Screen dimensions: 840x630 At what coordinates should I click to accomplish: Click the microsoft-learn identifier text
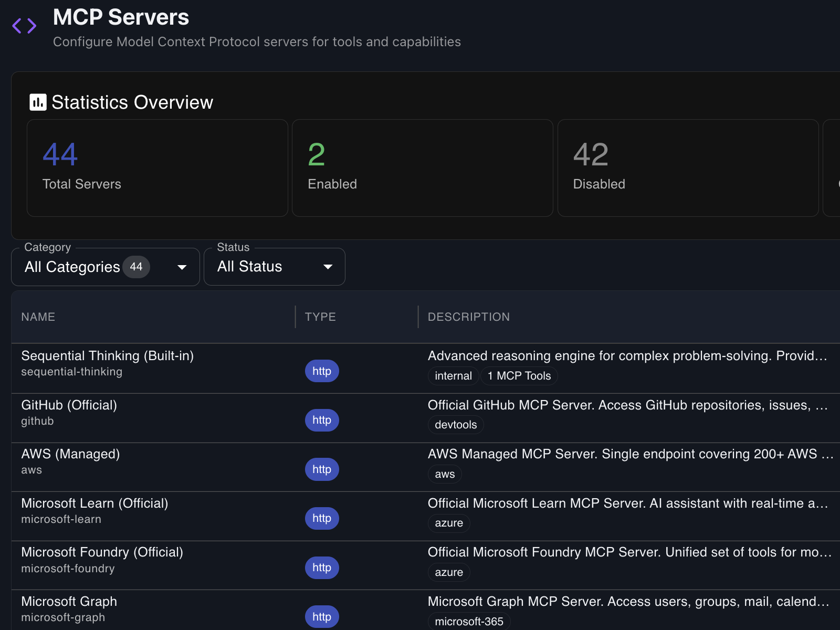coord(61,519)
